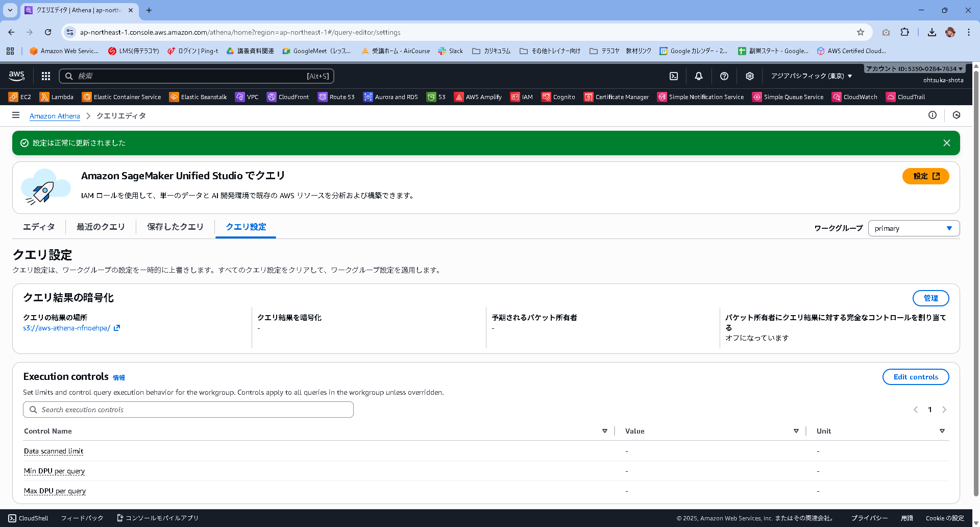980x527 pixels.
Task: Expand the account ID menu
Action: [914, 68]
